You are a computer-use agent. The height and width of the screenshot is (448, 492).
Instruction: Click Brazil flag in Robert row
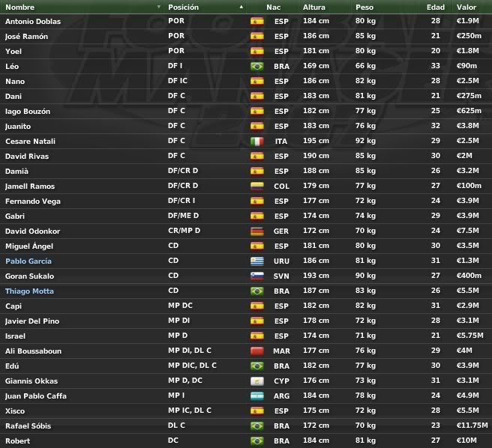point(257,441)
